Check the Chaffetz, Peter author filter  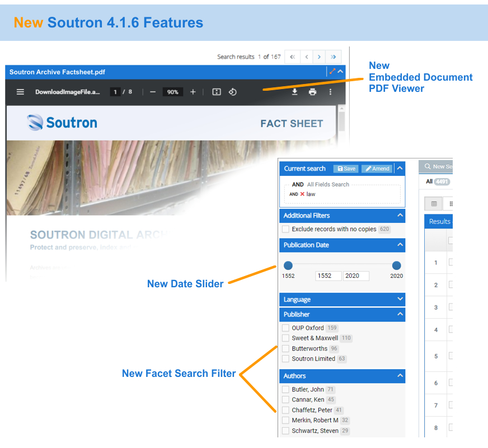[285, 410]
